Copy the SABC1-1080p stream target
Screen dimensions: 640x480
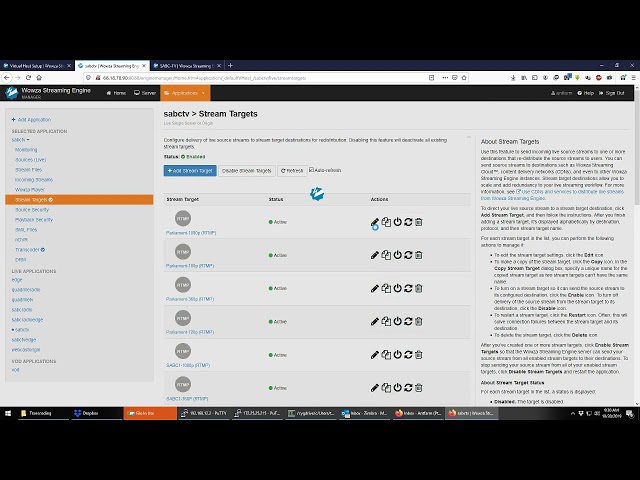click(x=386, y=355)
